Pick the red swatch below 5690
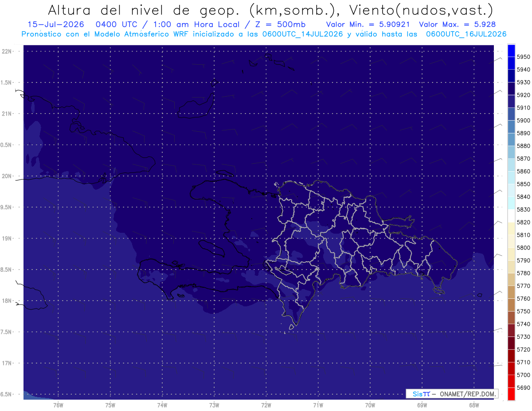Image resolution: width=532 pixels, height=411 pixels. tap(511, 394)
